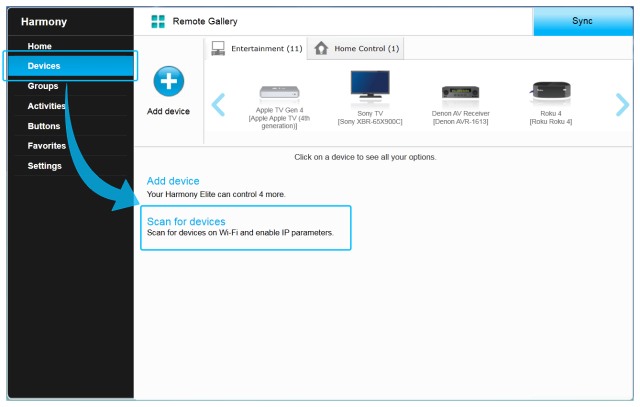
Task: Open Groups in the sidebar
Action: point(43,86)
